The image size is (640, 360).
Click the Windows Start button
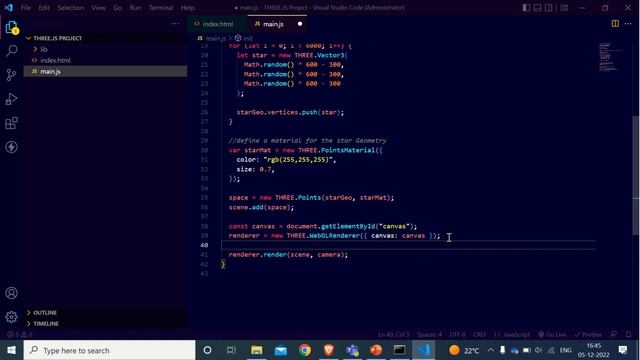point(11,350)
